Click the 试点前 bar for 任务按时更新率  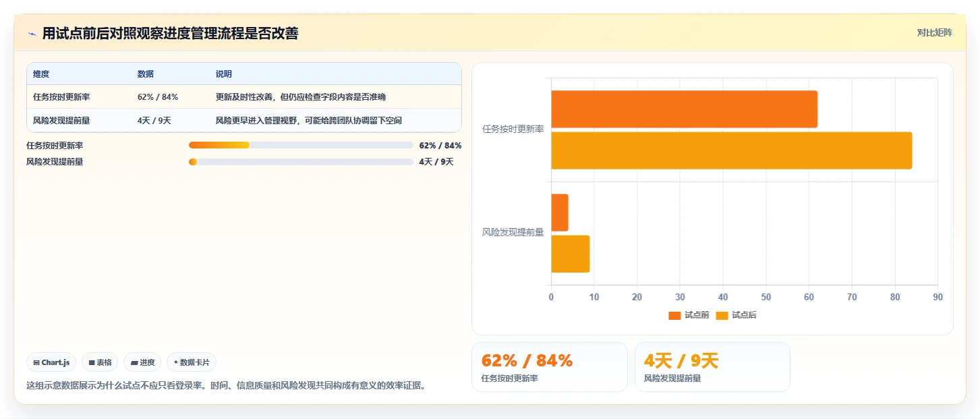coord(684,109)
